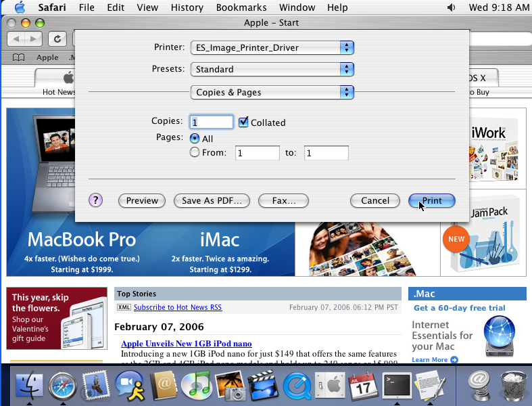Open the Edit menu
This screenshot has height=406, width=532.
116,7
